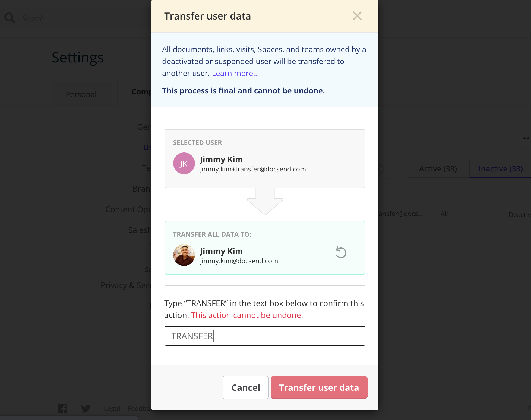Viewport: 531px width, 420px height.
Task: Switch to the Company settings tab
Action: (x=141, y=92)
